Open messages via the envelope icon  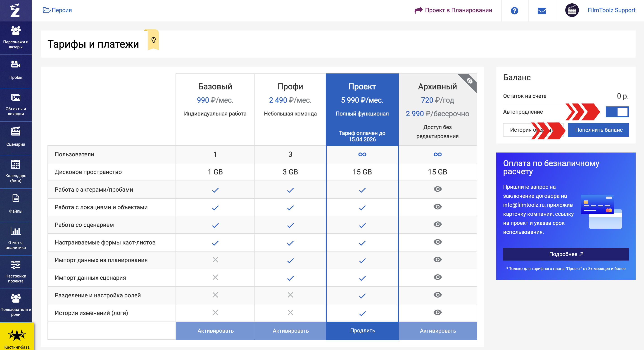(542, 10)
